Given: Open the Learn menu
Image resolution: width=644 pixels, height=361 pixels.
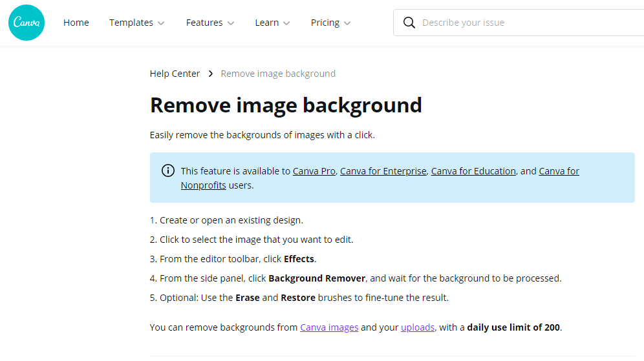Looking at the screenshot, I should pyautogui.click(x=272, y=23).
